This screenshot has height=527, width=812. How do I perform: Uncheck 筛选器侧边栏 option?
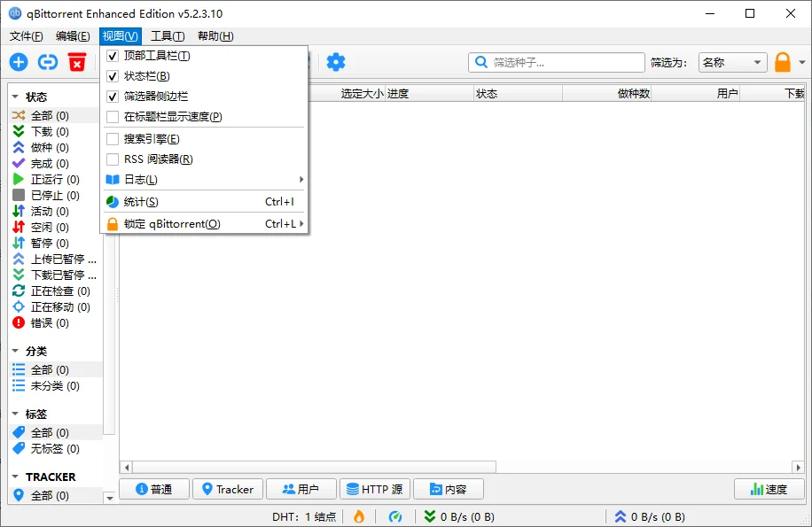pos(113,97)
